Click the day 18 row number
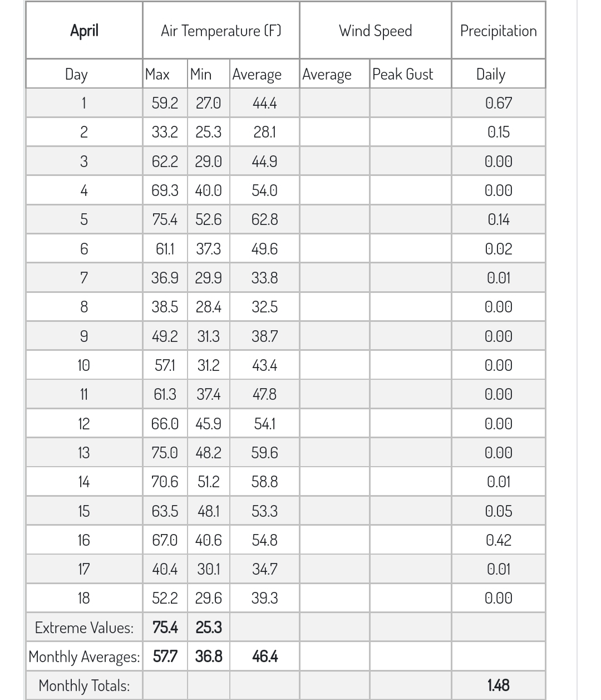 click(x=84, y=598)
